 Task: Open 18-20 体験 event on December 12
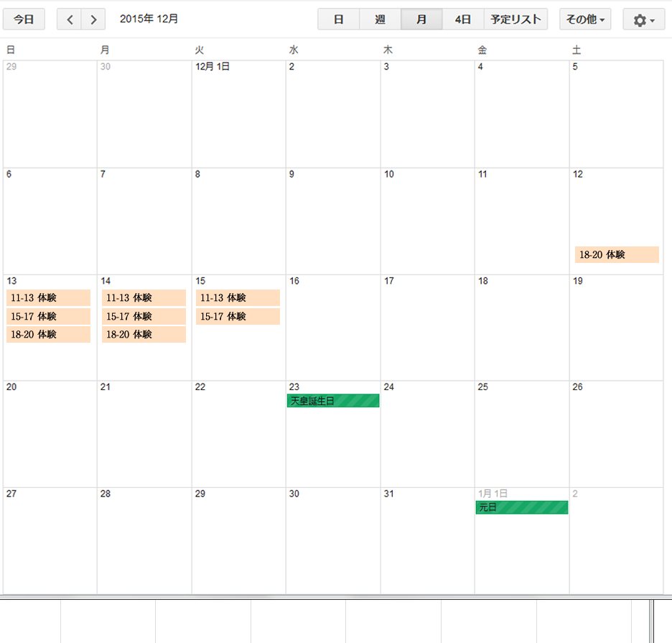coord(616,254)
